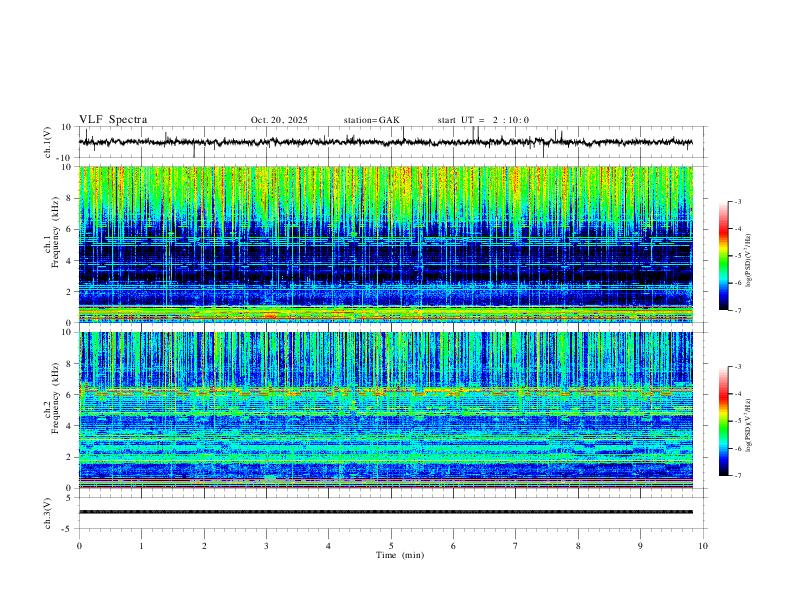Click the lower colorbar "log(PSD)(V²/Hz)" label
792x612 pixels.
click(748, 426)
